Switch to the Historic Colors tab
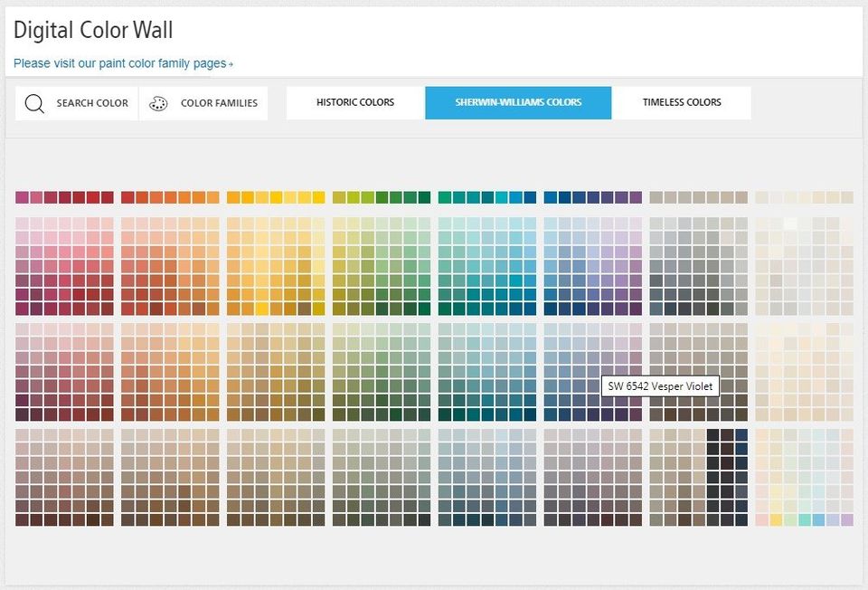868x590 pixels. pos(355,102)
